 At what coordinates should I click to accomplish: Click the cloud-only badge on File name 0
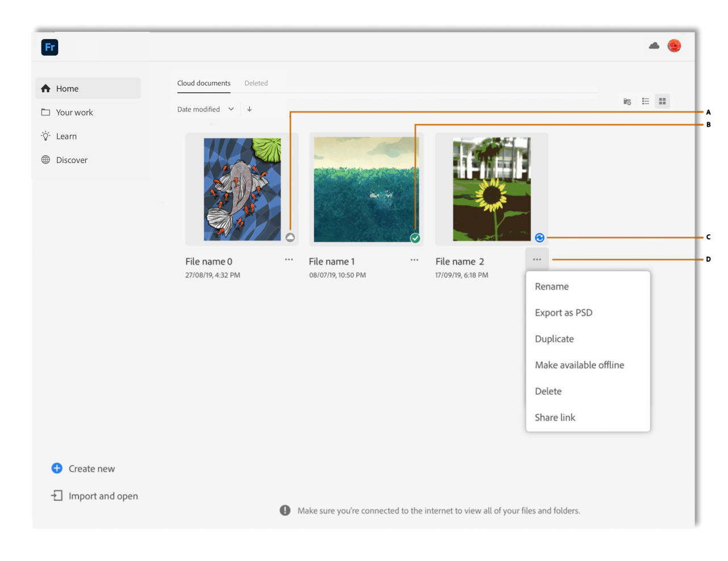(x=290, y=238)
